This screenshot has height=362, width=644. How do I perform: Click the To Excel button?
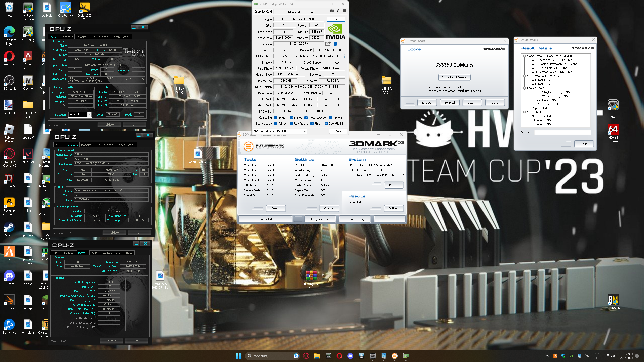click(x=450, y=103)
